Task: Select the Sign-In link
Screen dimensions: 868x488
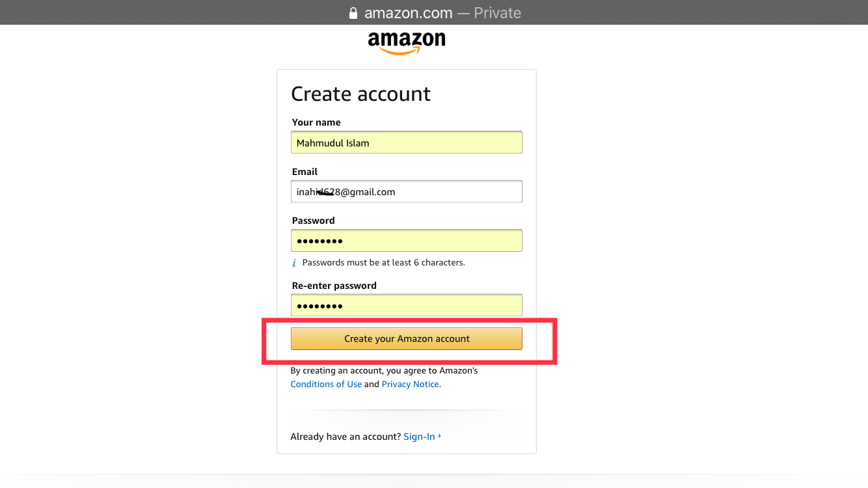Action: click(419, 436)
